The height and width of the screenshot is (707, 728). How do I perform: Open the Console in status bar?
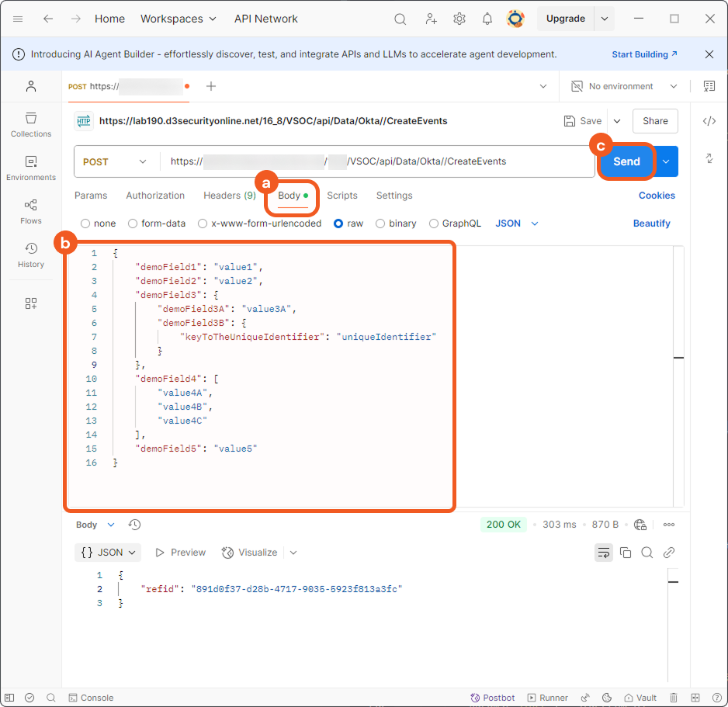[x=91, y=698]
